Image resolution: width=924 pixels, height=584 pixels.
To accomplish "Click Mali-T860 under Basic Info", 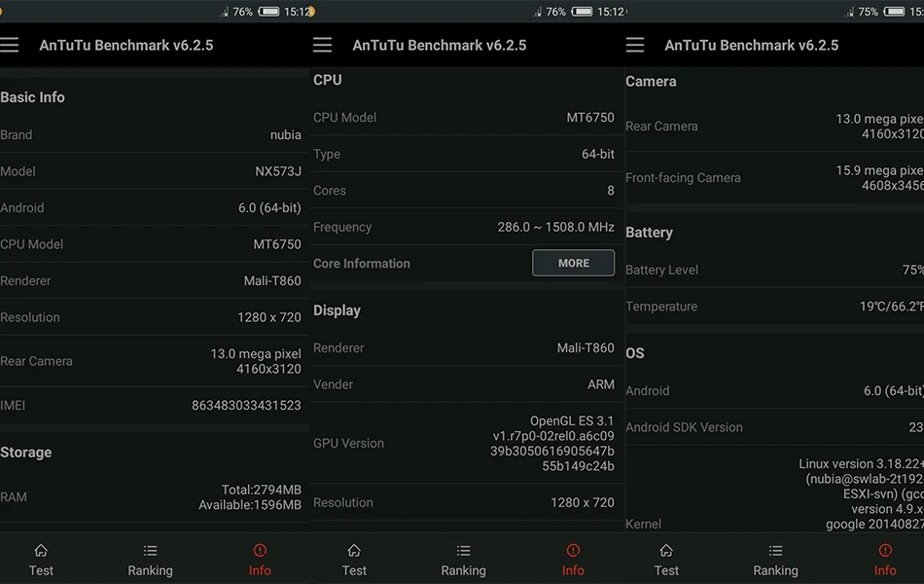I will pos(272,280).
